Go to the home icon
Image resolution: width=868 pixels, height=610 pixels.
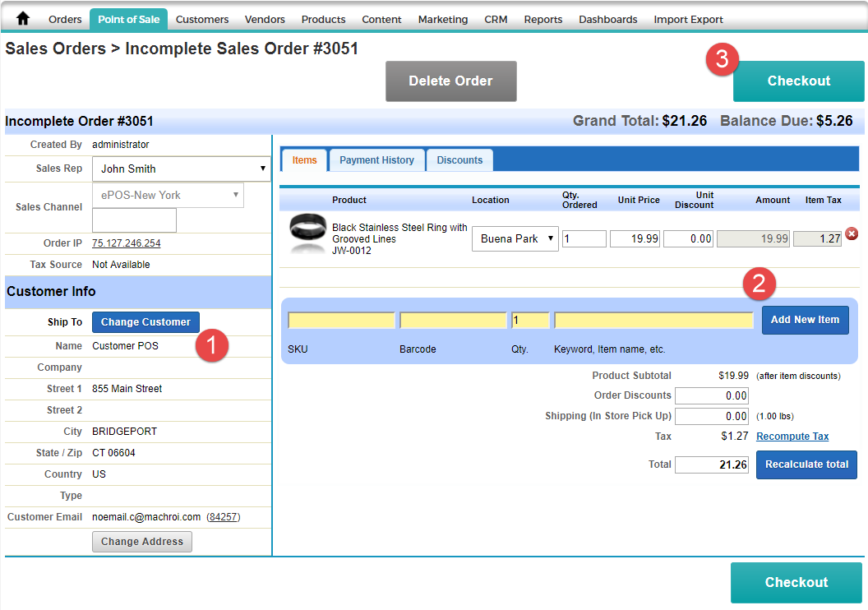point(23,19)
